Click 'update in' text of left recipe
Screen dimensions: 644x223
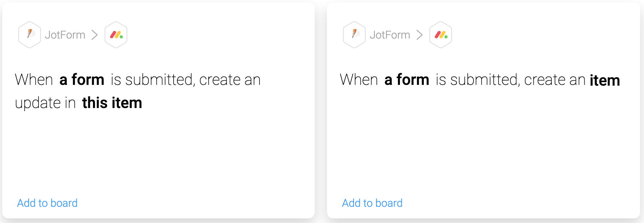click(45, 103)
